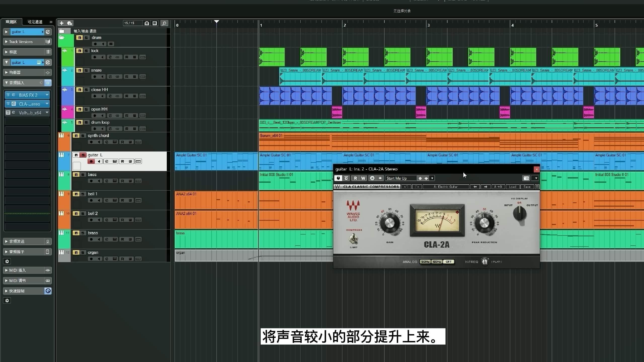
Task: Switch A/B comparison icon in plugin header
Action: [x=372, y=178]
